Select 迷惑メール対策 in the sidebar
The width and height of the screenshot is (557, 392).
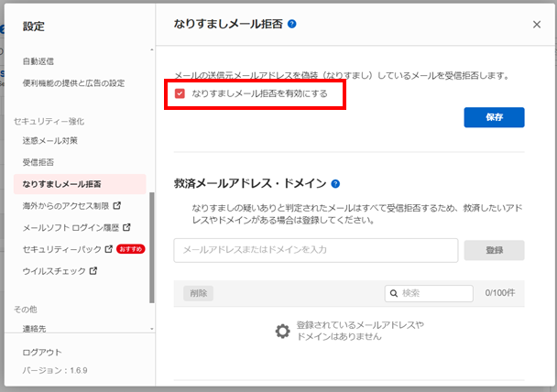[x=50, y=141]
